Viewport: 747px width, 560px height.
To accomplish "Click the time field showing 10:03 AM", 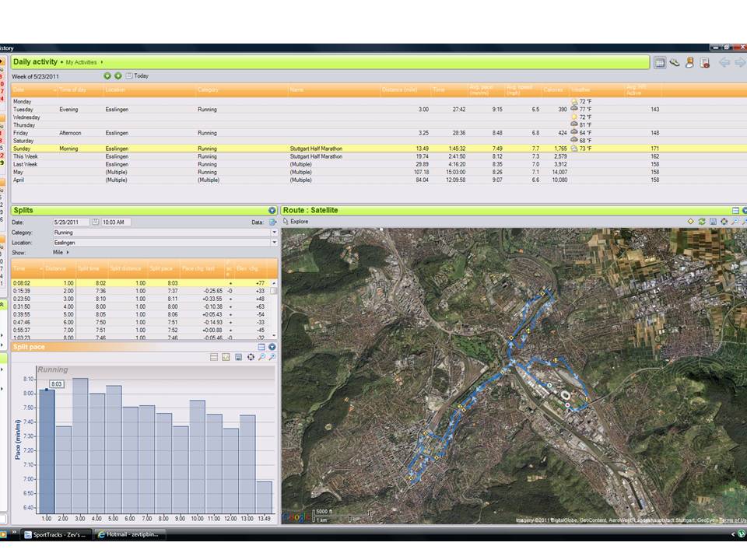I will (x=116, y=222).
